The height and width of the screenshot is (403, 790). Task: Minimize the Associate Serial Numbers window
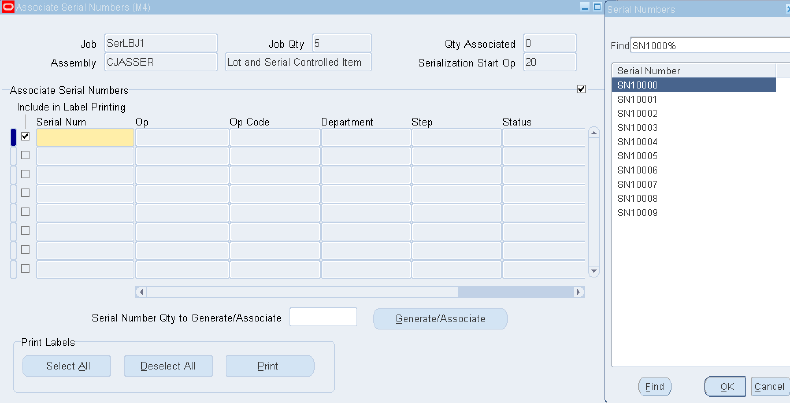(585, 7)
